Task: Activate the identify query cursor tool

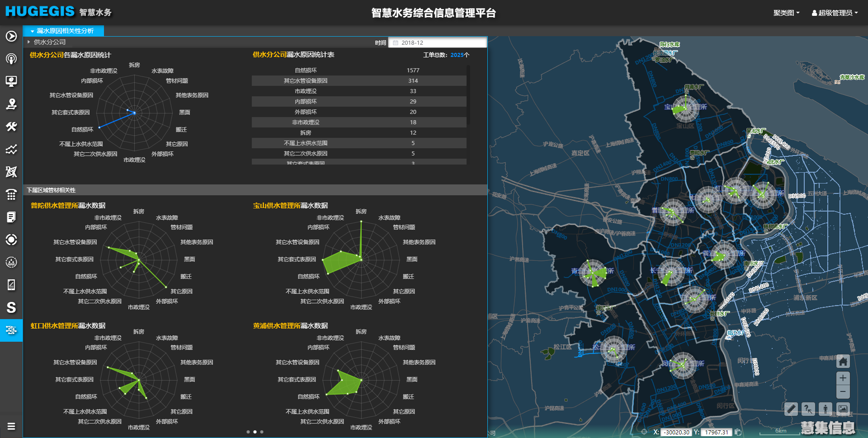Action: (x=808, y=409)
